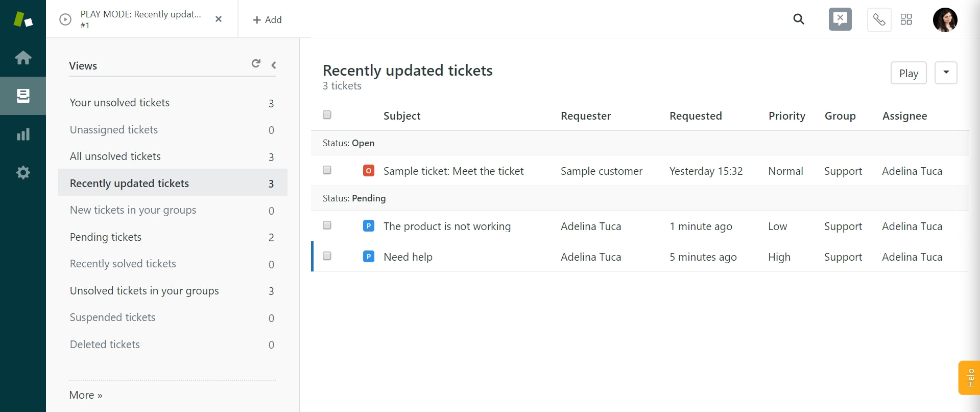Click the user profile avatar
This screenshot has height=412, width=980.
point(945,20)
